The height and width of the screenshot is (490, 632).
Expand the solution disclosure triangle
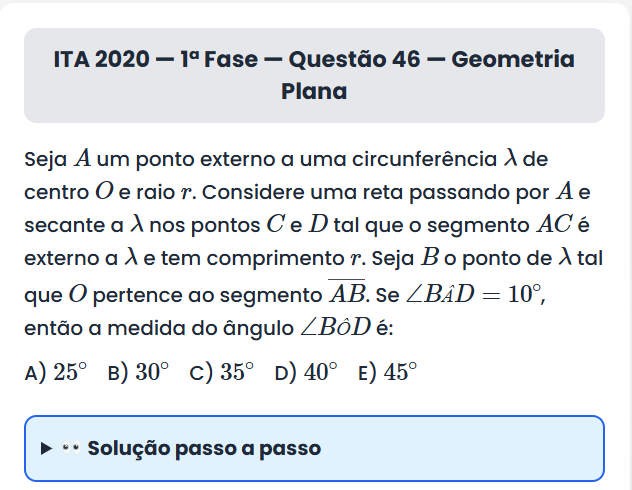coord(46,448)
